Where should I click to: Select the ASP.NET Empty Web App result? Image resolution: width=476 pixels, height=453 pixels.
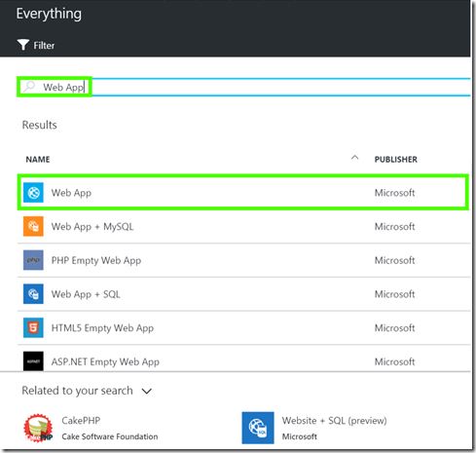click(105, 361)
